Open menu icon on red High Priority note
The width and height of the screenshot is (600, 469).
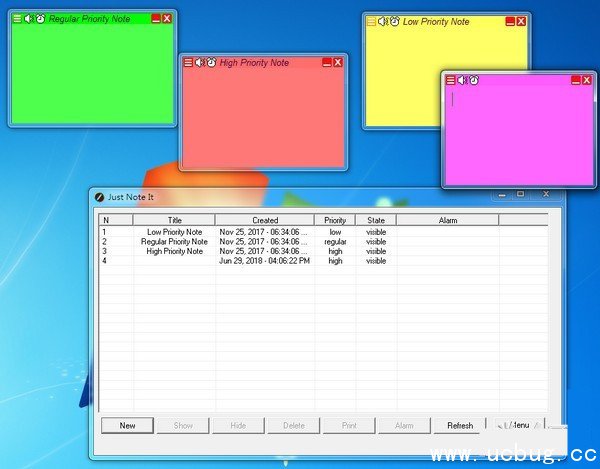pyautogui.click(x=188, y=63)
